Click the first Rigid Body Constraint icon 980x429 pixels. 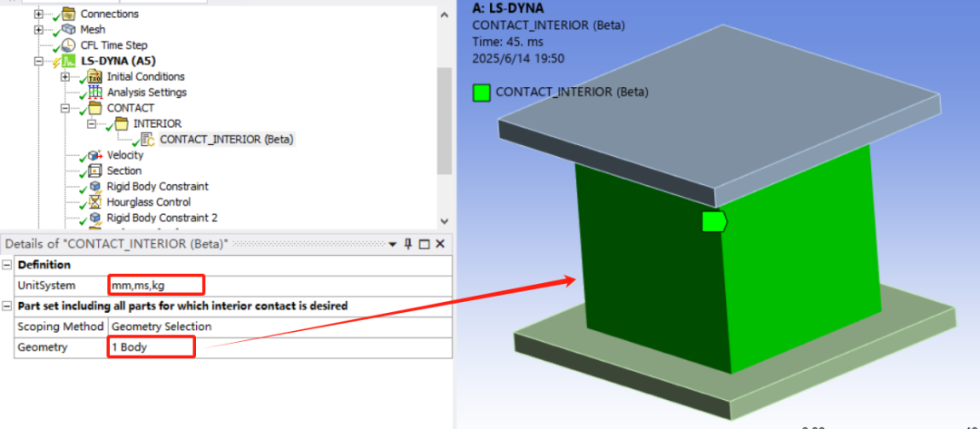click(95, 187)
